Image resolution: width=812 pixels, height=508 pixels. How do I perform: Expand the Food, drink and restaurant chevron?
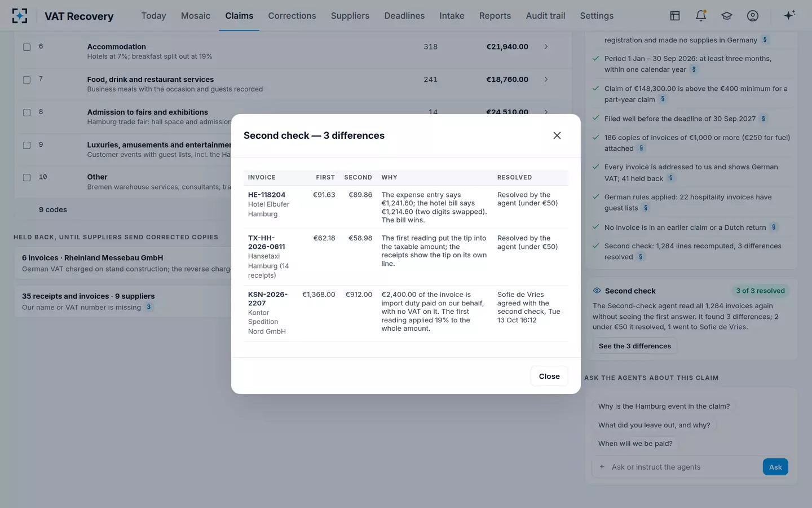[x=546, y=80]
